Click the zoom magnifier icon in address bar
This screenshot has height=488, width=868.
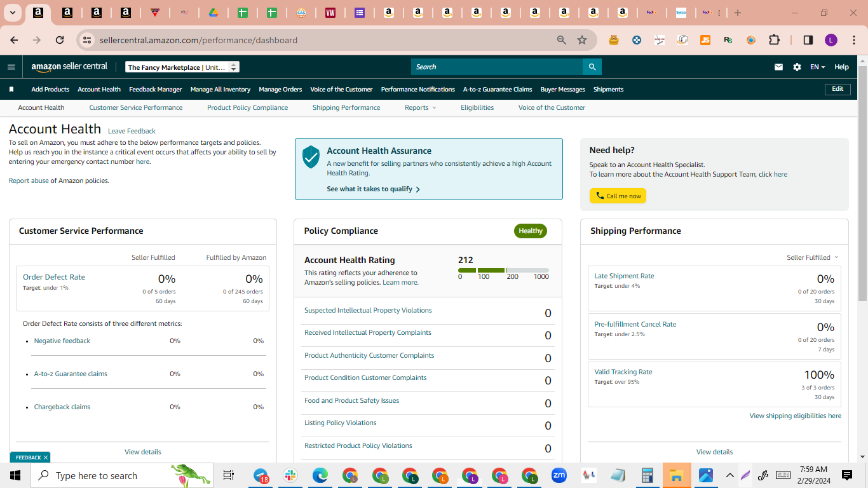coord(562,40)
